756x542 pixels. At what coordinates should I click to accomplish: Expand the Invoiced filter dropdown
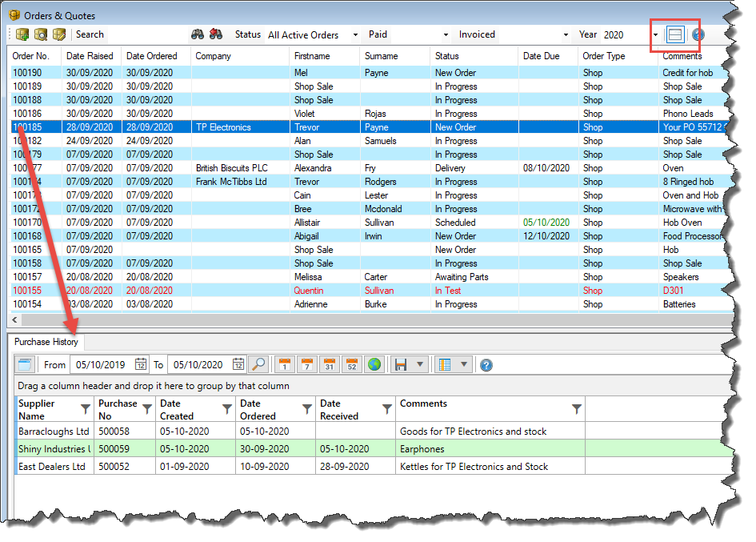pos(566,35)
